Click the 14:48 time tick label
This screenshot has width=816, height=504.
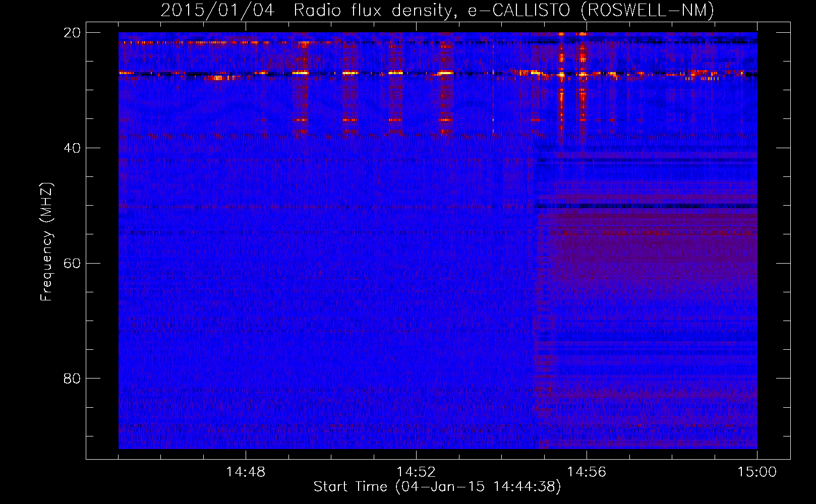pyautogui.click(x=246, y=472)
